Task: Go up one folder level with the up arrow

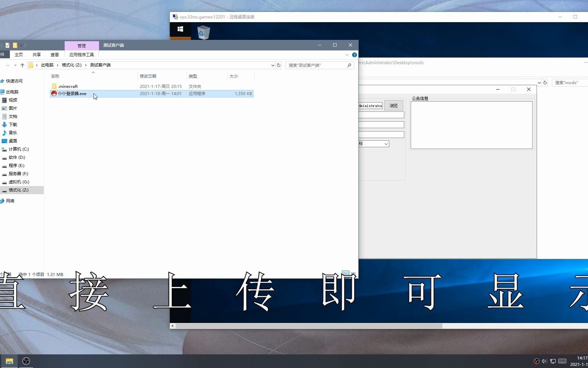Action: [22, 65]
